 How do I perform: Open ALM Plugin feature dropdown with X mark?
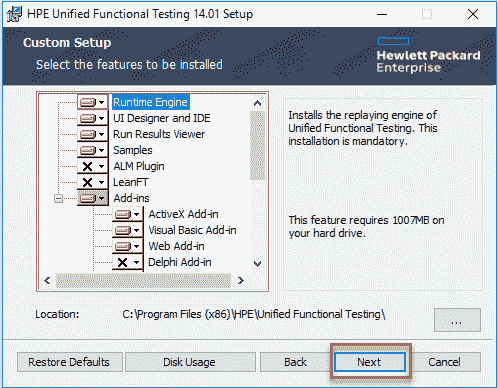93,166
